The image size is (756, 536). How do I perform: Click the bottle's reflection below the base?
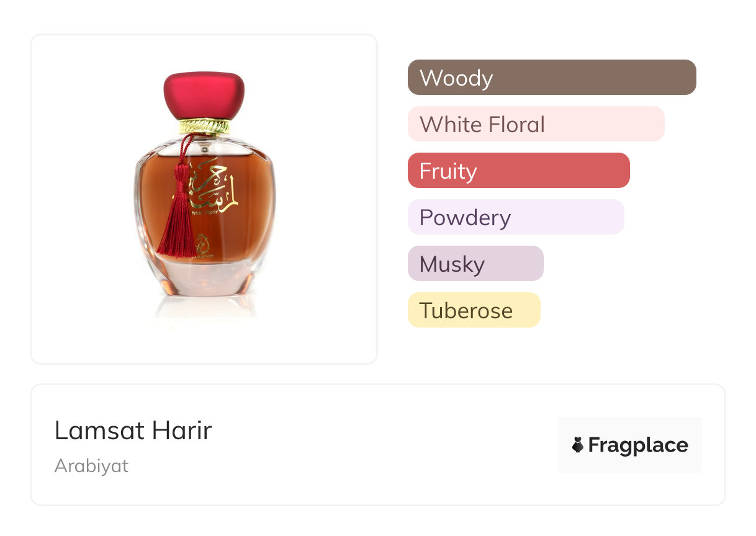point(204,308)
